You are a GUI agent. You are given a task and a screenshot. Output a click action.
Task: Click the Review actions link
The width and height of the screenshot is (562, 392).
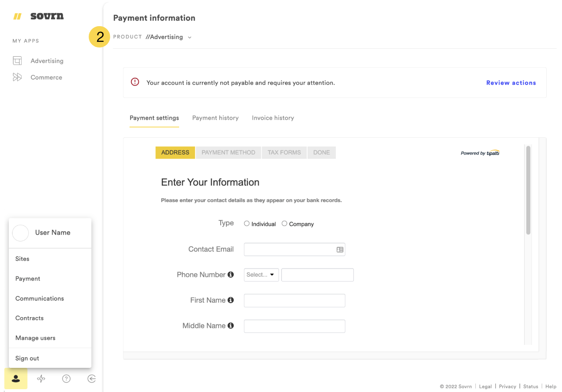pyautogui.click(x=511, y=83)
